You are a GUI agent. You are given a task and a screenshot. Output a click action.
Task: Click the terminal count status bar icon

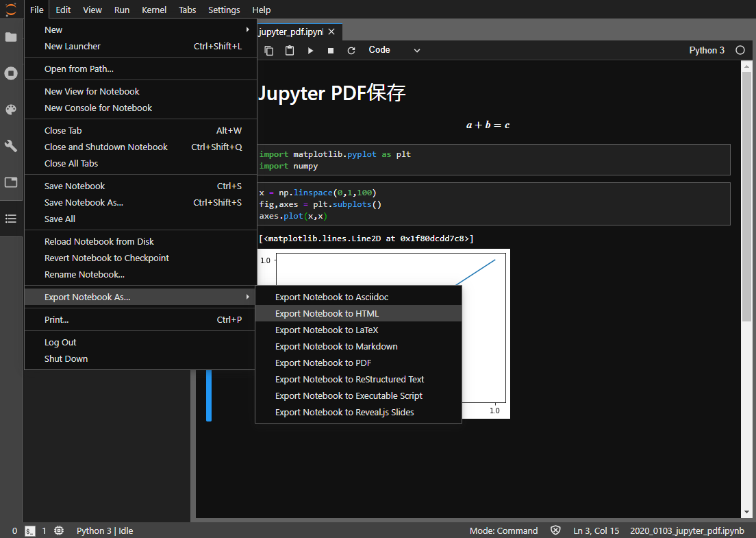(x=30, y=530)
